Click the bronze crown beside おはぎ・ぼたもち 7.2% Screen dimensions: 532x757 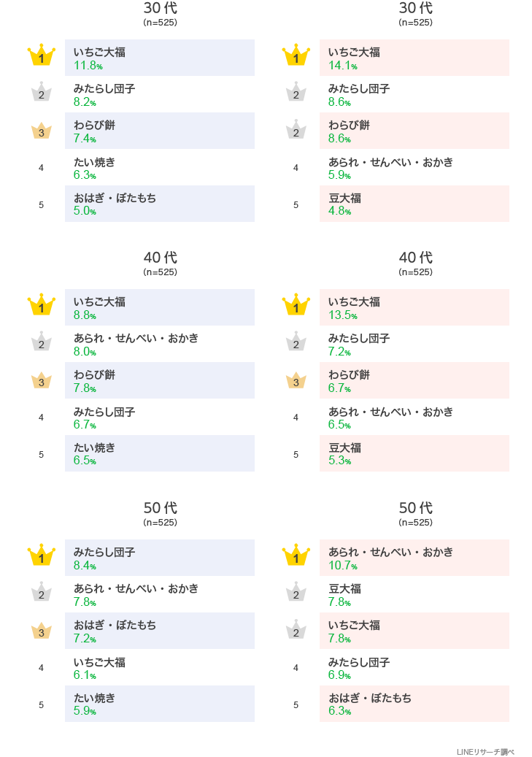[x=42, y=631]
